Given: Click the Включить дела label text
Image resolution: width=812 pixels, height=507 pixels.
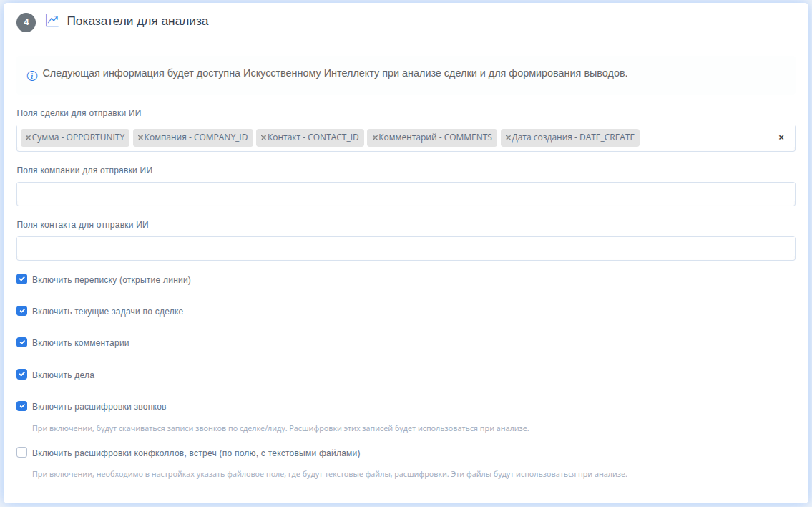Looking at the screenshot, I should click(x=64, y=375).
